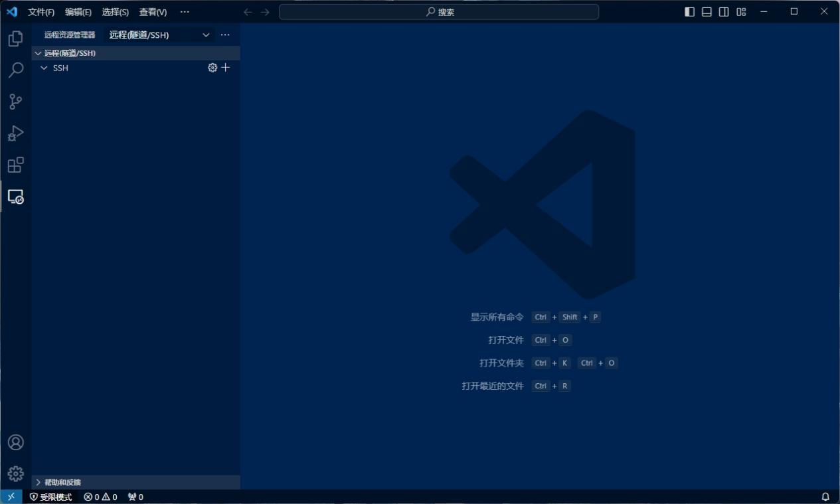This screenshot has width=840, height=504.
Task: Open the Remote Explorer more actions ellipsis
Action: point(225,35)
